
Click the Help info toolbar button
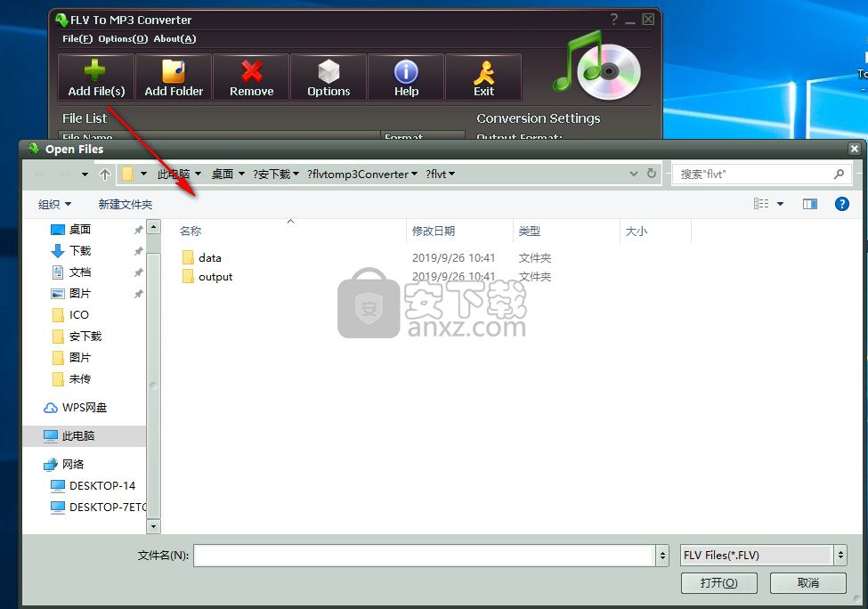(x=406, y=77)
